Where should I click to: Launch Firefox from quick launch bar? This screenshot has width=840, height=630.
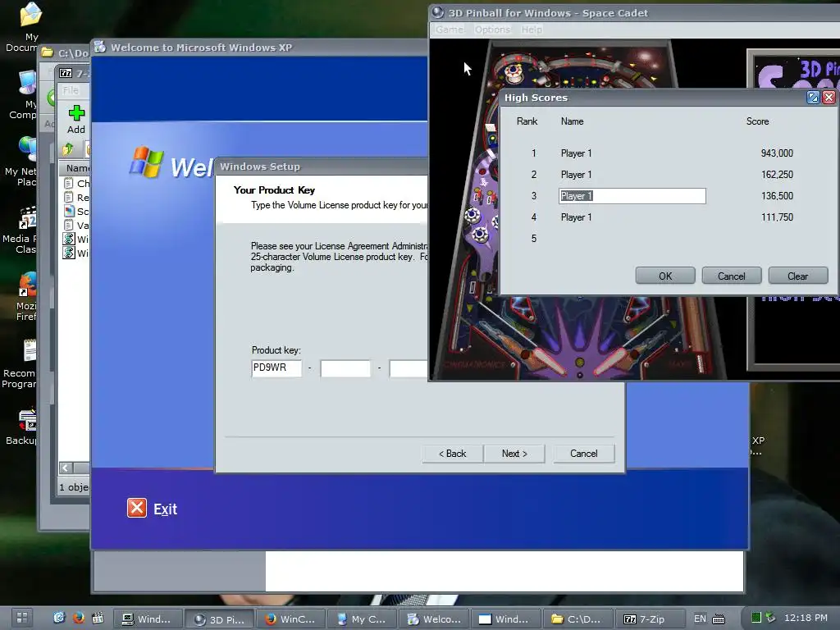click(x=78, y=618)
